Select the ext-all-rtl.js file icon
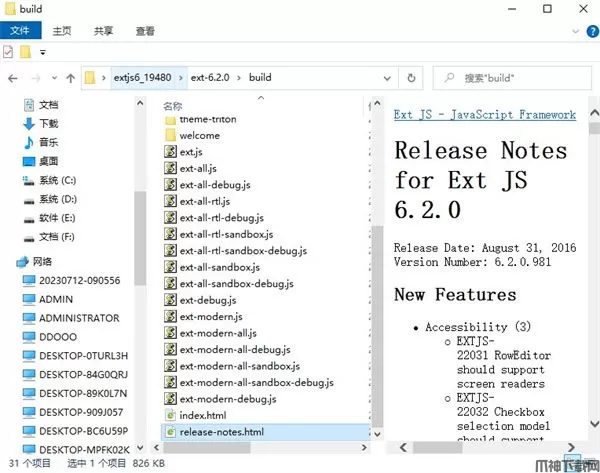600x473 pixels. pos(170,201)
